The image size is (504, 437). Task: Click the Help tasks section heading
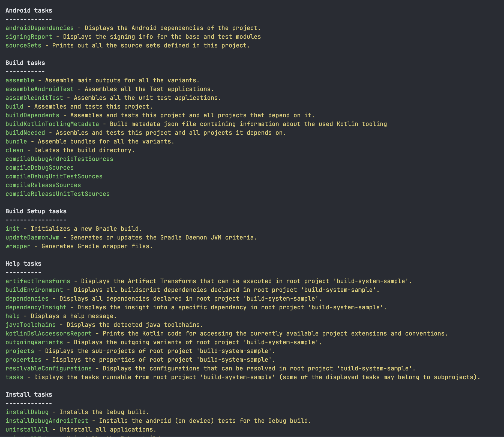pyautogui.click(x=23, y=264)
